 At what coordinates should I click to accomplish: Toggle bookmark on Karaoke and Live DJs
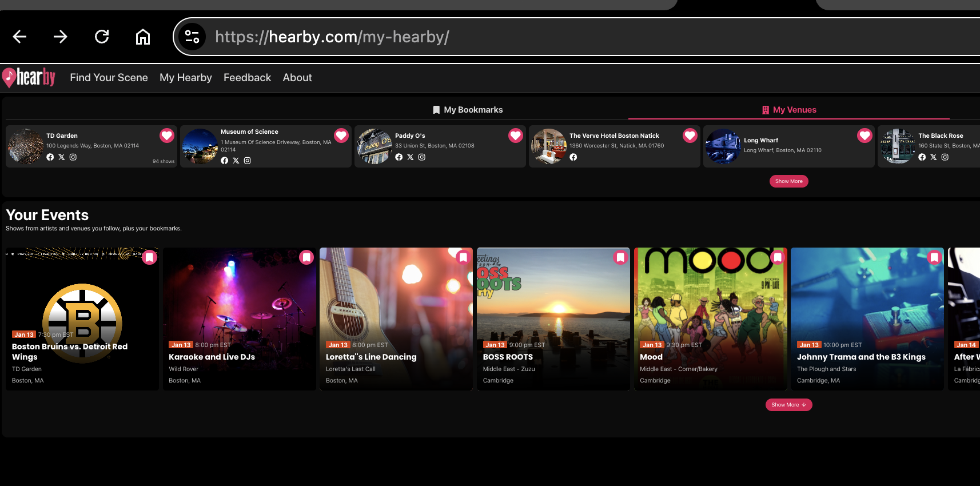(x=307, y=257)
